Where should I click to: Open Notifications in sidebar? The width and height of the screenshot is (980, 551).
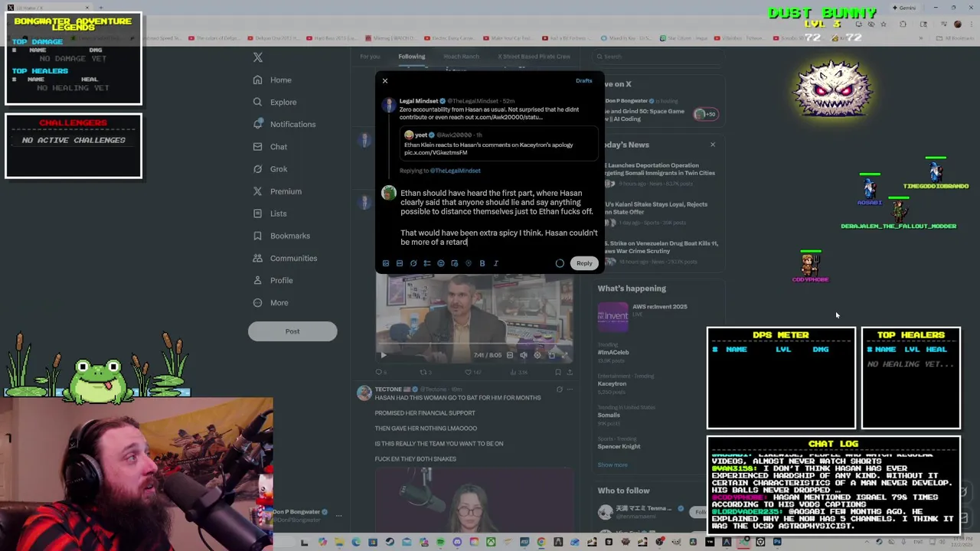pyautogui.click(x=284, y=124)
